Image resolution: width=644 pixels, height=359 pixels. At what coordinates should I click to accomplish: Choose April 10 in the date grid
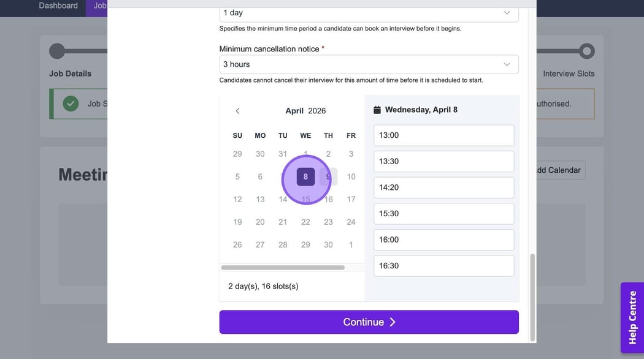coord(351,176)
